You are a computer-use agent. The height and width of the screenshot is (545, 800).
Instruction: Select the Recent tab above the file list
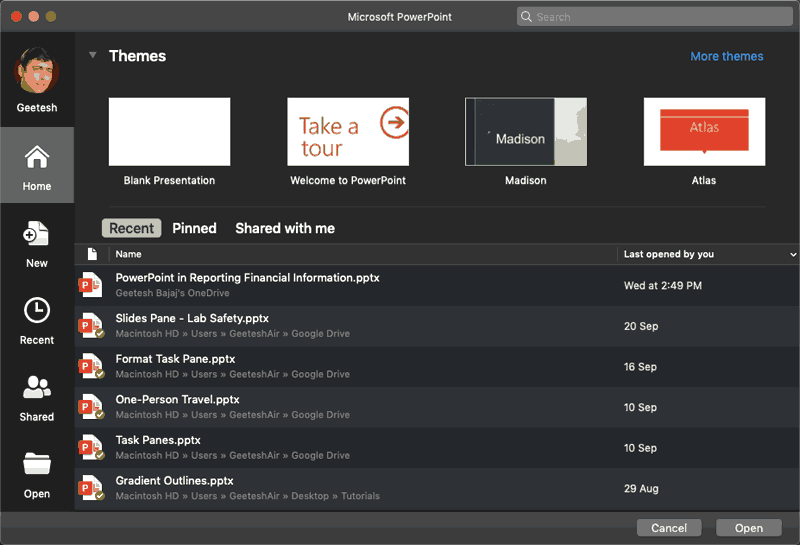[131, 228]
